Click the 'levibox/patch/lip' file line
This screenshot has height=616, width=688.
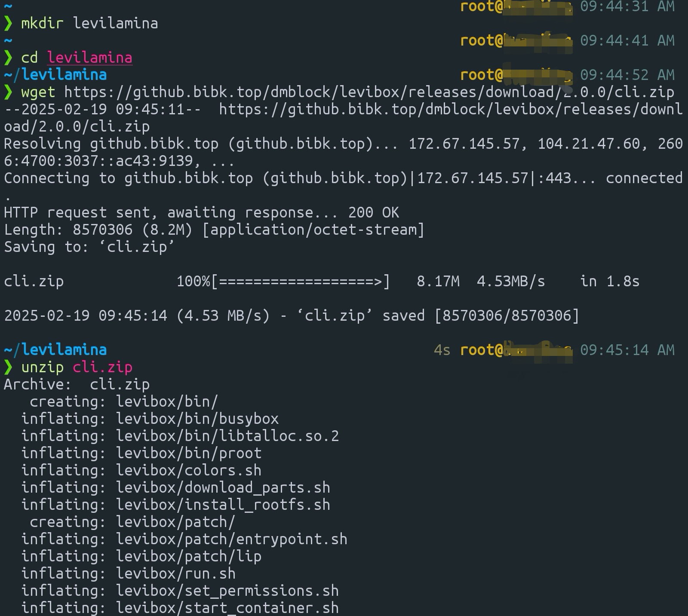point(141,556)
